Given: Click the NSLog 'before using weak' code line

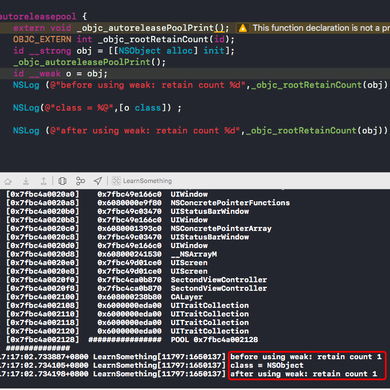Looking at the screenshot, I should (x=201, y=85).
